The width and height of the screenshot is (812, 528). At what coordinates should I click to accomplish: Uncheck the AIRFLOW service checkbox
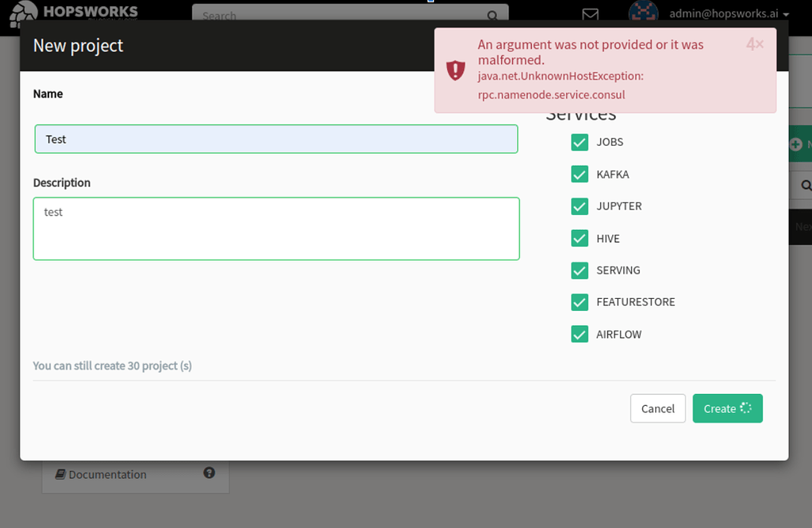coord(580,334)
